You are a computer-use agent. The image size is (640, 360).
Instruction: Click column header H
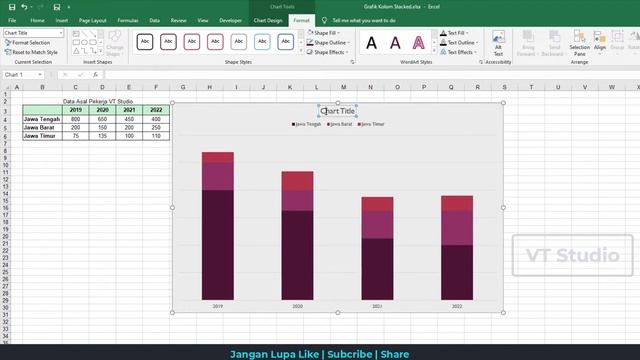(209, 87)
